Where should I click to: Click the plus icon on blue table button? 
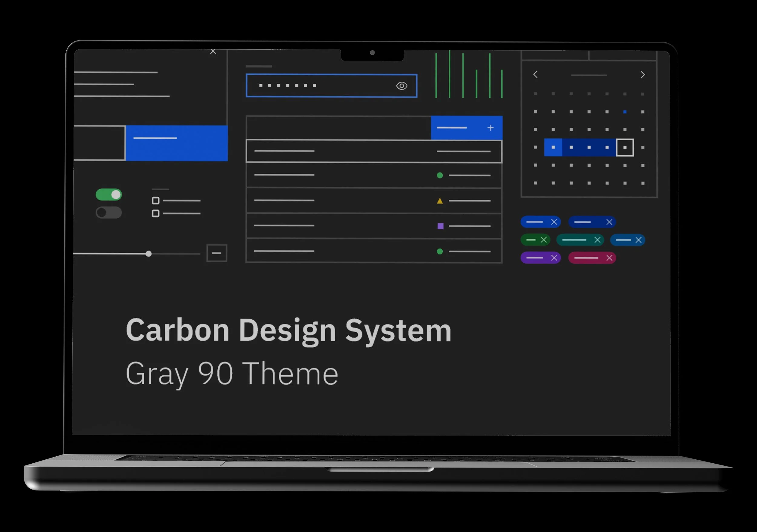491,128
